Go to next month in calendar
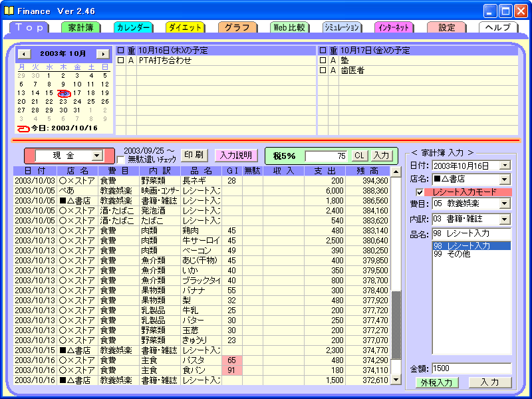Screen dimensions: 532x399 103,54
